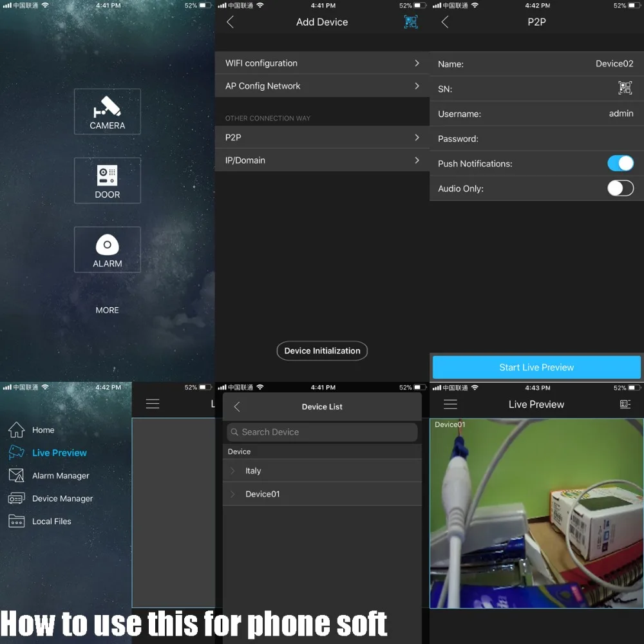Viewport: 644px width, 644px height.
Task: Tap the MORE option
Action: (107, 310)
